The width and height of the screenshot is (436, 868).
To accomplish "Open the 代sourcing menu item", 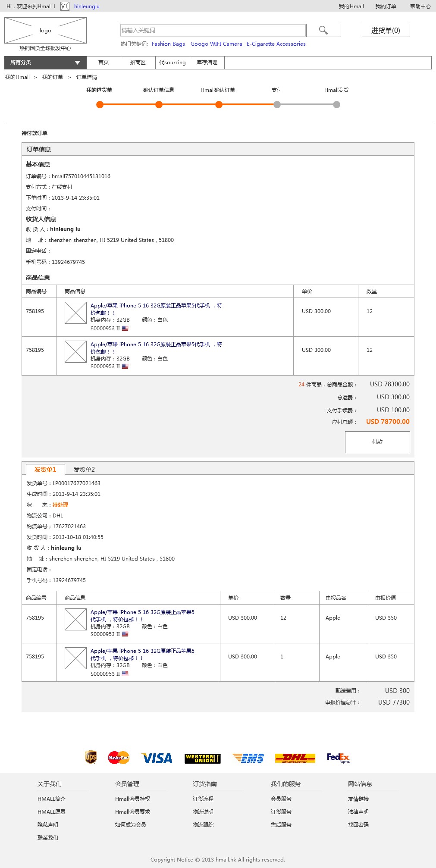I will [172, 63].
